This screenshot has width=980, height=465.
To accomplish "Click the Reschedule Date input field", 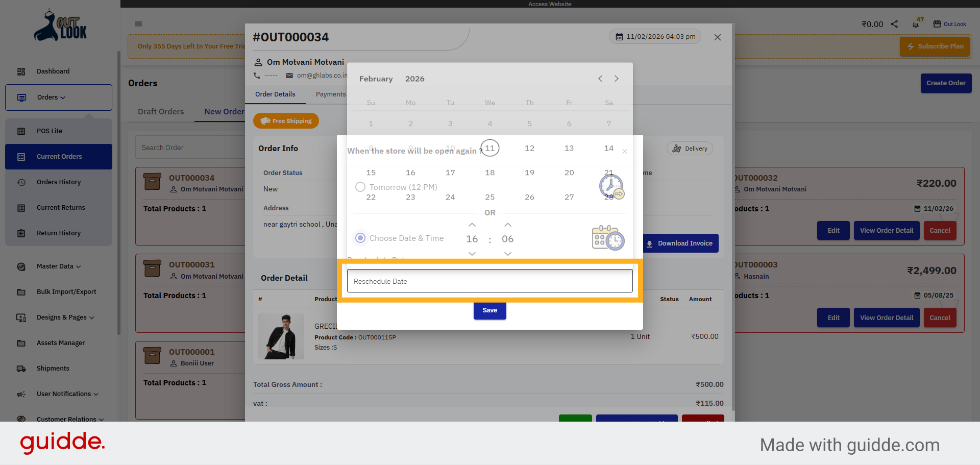I will tap(489, 281).
